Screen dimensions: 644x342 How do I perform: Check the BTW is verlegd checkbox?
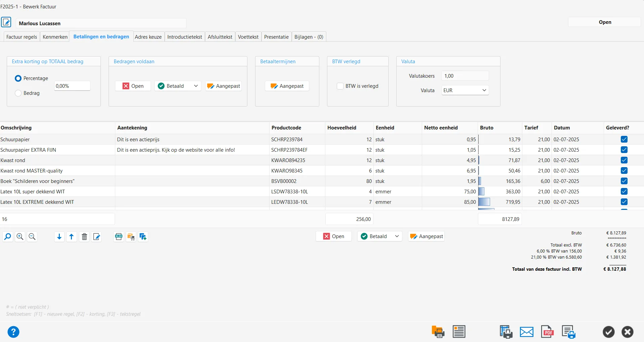coord(340,86)
